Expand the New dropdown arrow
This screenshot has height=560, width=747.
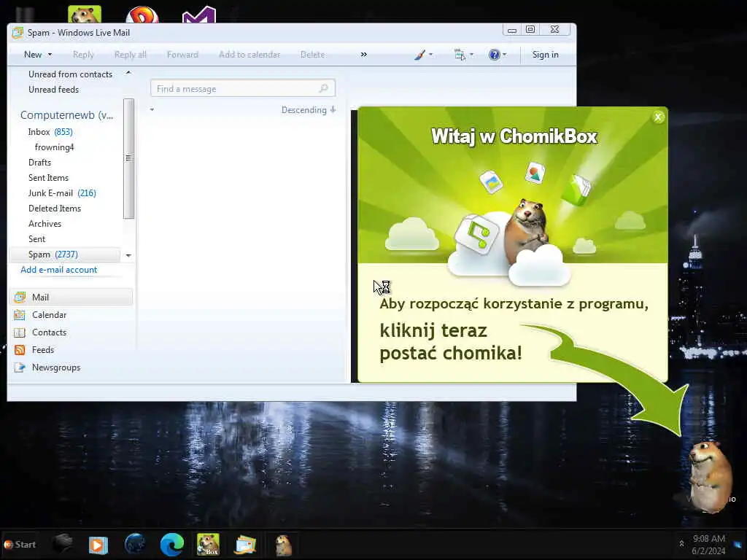(x=50, y=55)
